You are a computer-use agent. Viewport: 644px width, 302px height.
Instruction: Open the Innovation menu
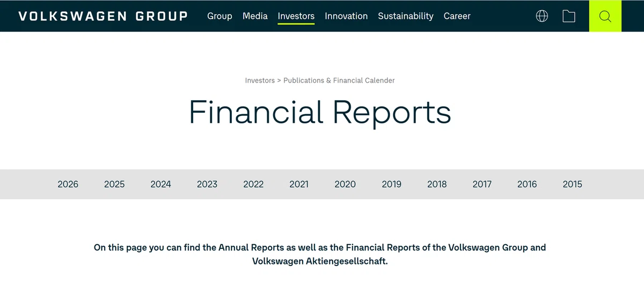[x=346, y=16]
